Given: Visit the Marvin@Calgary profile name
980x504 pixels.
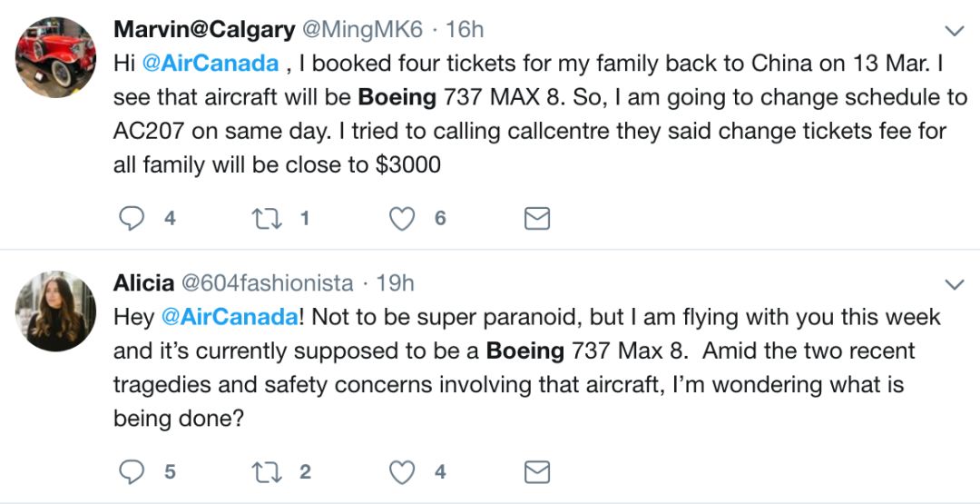Looking at the screenshot, I should click(x=203, y=29).
